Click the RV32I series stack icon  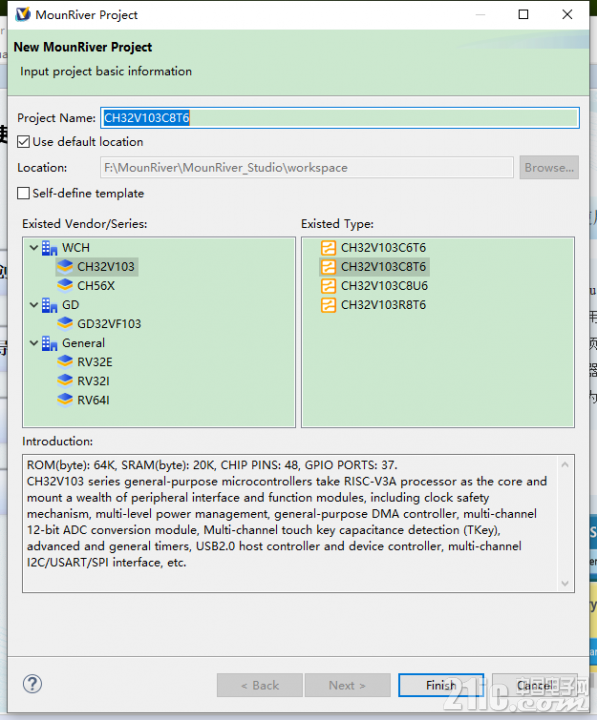[65, 381]
